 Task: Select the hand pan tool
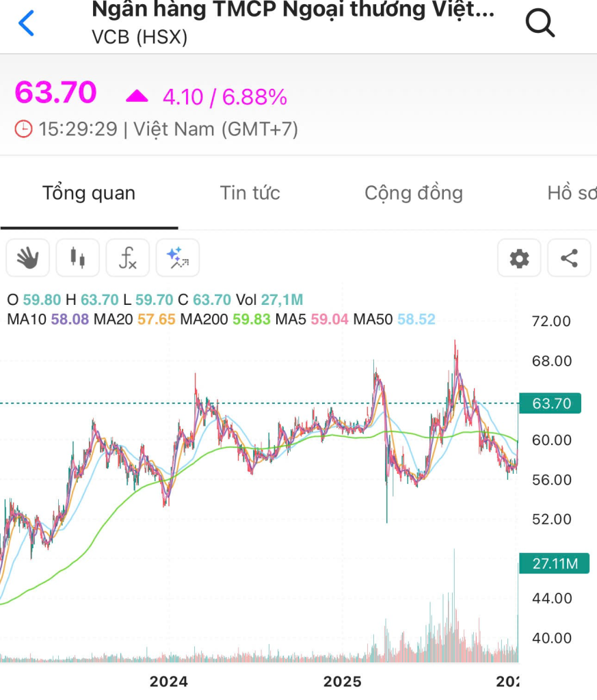[27, 258]
